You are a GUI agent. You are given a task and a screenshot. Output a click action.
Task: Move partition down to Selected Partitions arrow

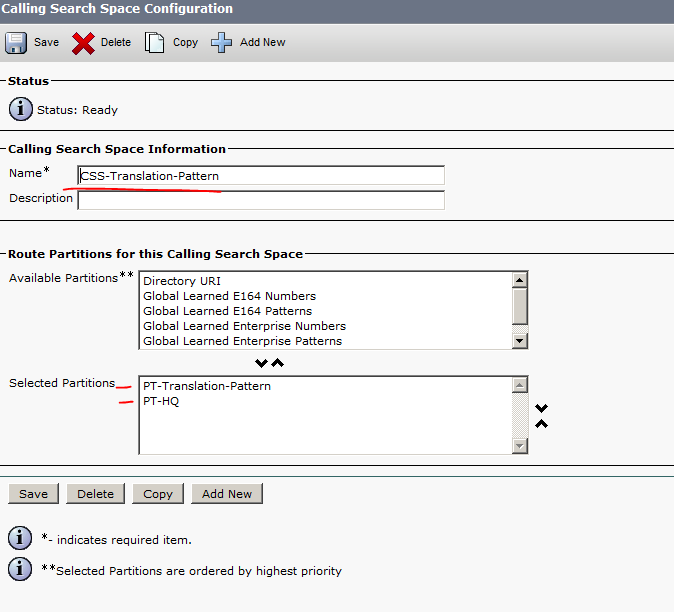click(261, 363)
